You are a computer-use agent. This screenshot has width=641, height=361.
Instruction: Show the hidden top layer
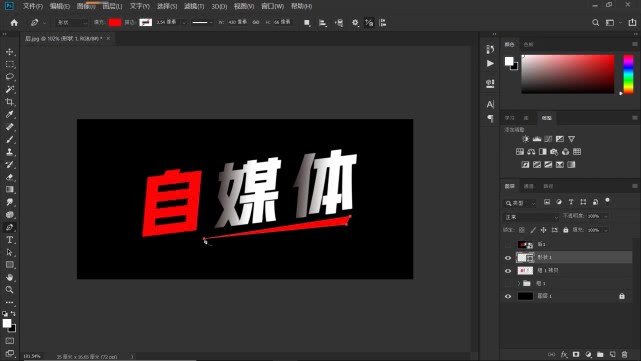coord(508,244)
